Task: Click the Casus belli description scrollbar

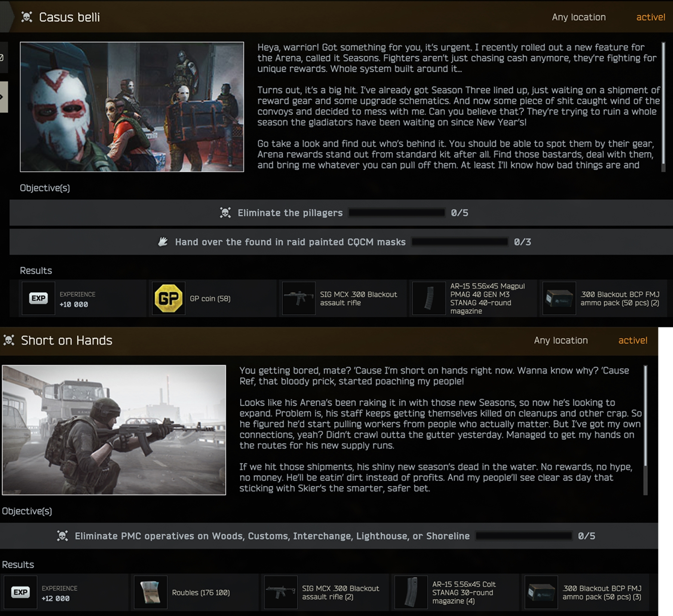Action: 663,107
